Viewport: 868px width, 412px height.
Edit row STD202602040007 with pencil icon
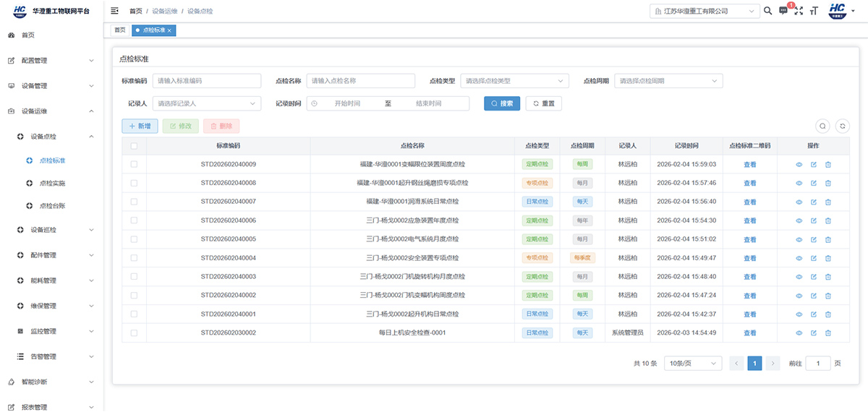click(814, 202)
